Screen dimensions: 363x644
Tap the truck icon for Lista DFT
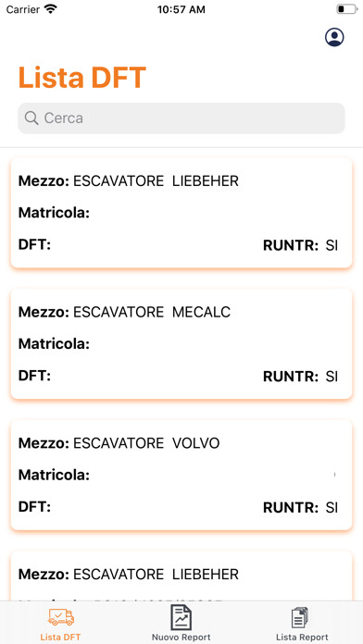[60, 617]
